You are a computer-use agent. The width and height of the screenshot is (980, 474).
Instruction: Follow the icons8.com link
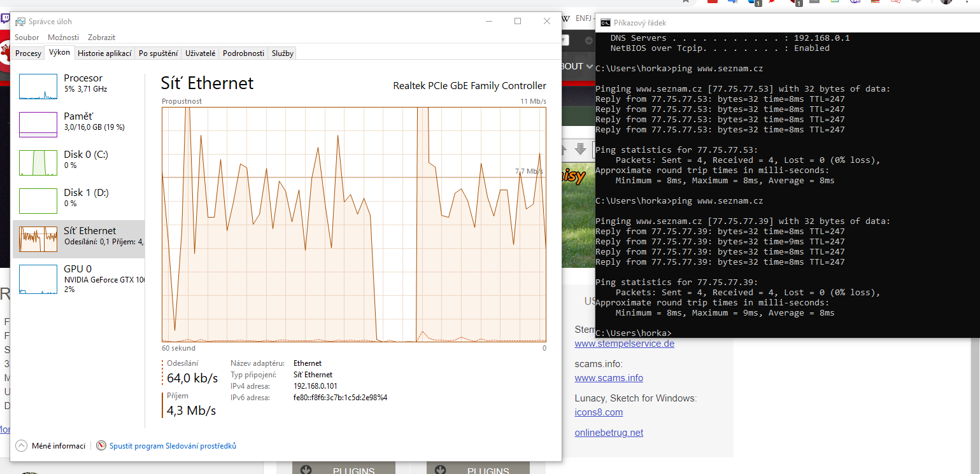tap(599, 412)
